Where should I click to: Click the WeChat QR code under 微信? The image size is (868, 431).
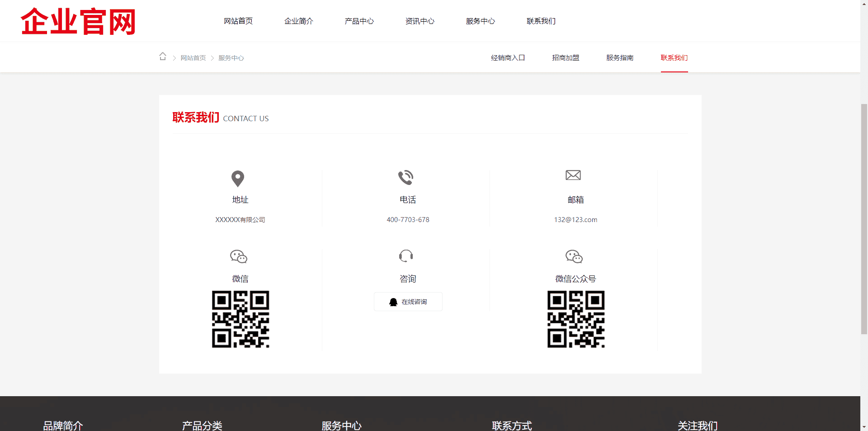241,319
